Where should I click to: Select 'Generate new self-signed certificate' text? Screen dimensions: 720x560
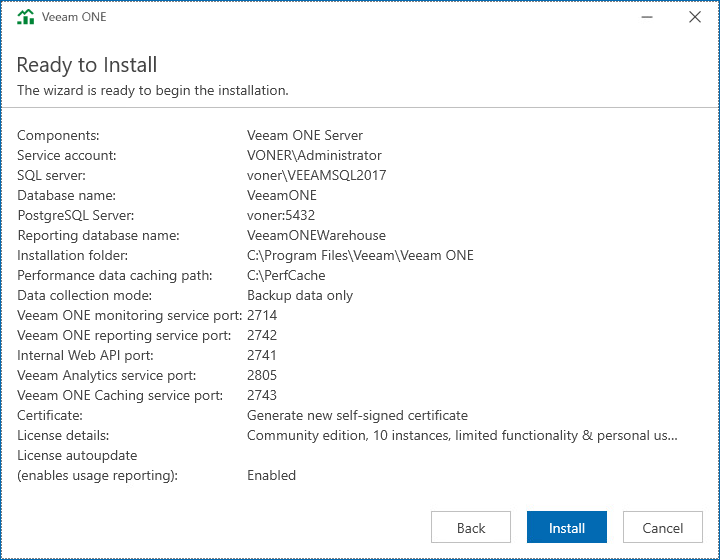point(357,415)
